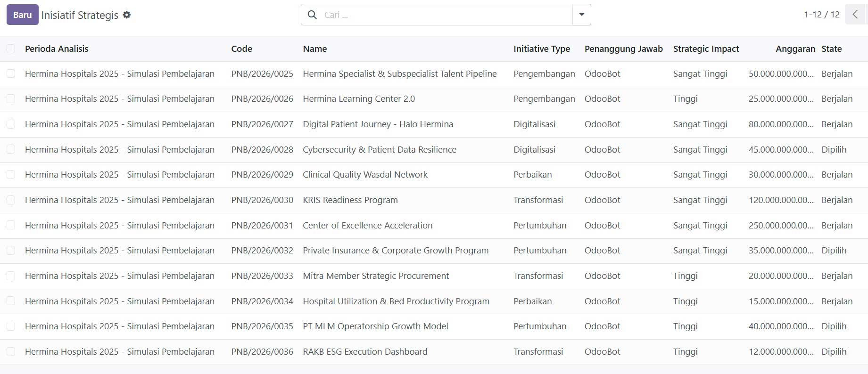Check the row for Hermina Learning Center 2.0
This screenshot has height=374, width=868.
pos(11,98)
